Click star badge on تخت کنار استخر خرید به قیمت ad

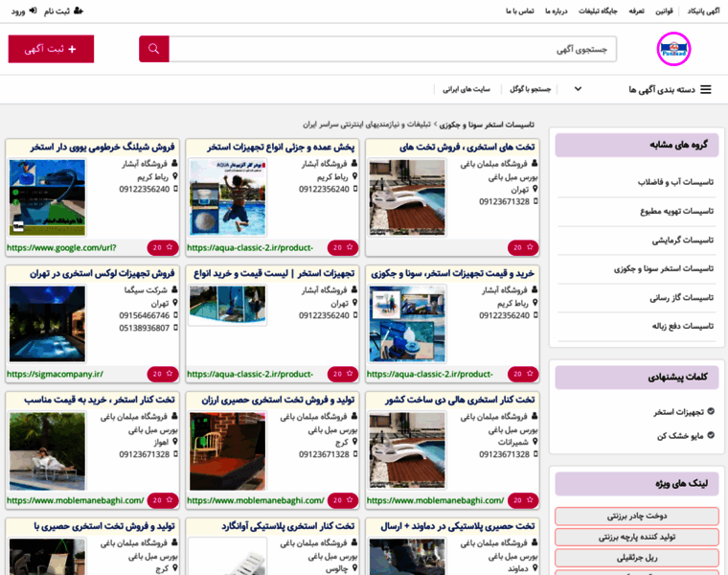click(x=163, y=500)
